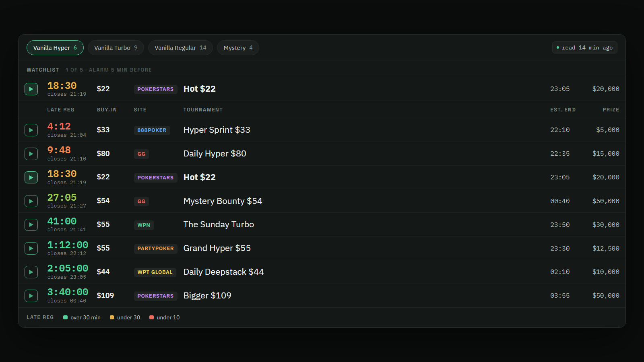The image size is (644, 362).
Task: Click the SITE column header
Action: [x=140, y=110]
